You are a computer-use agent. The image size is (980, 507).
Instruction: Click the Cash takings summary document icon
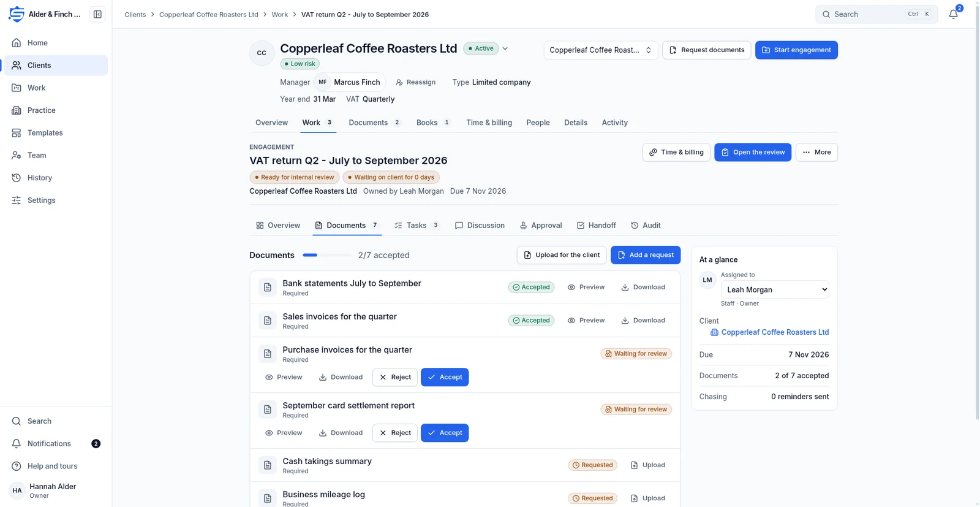pos(268,465)
